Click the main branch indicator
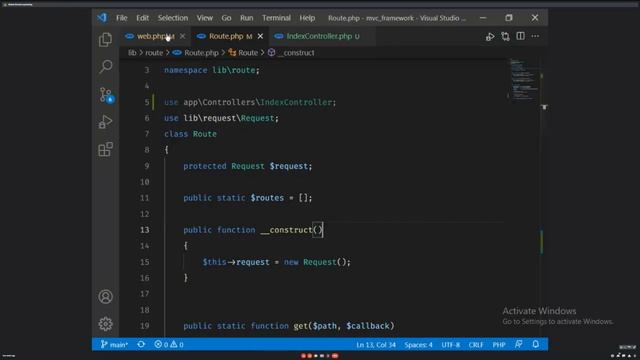The image size is (640, 360). click(x=114, y=344)
